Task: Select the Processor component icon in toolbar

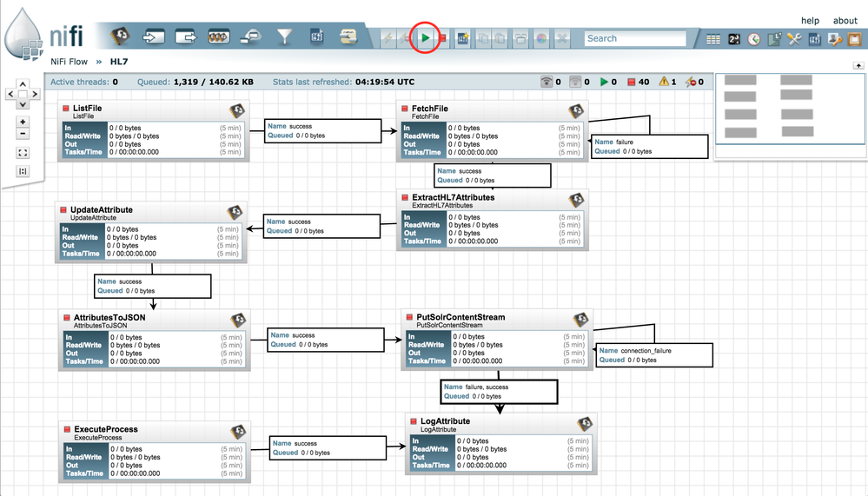Action: click(120, 36)
